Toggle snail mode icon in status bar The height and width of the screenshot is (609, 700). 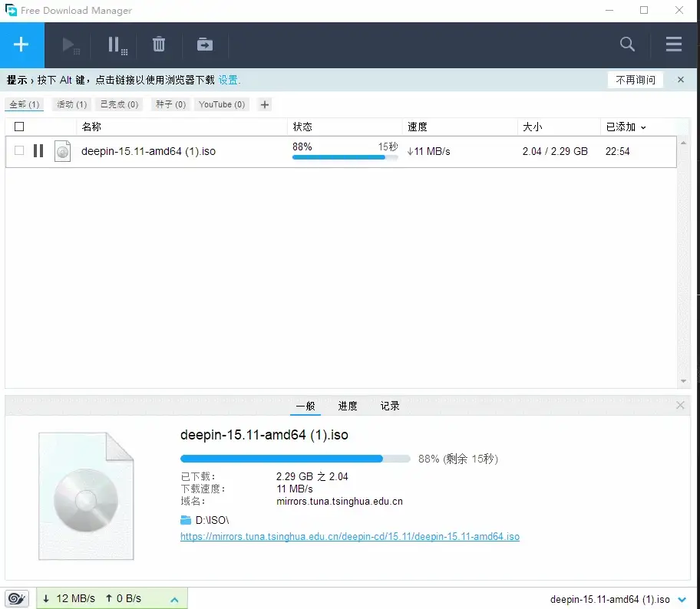coord(17,598)
